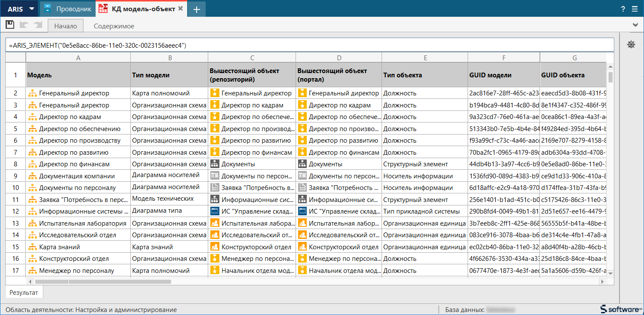
Task: Select the Информационные сис… icon in column C
Action: [x=214, y=199]
